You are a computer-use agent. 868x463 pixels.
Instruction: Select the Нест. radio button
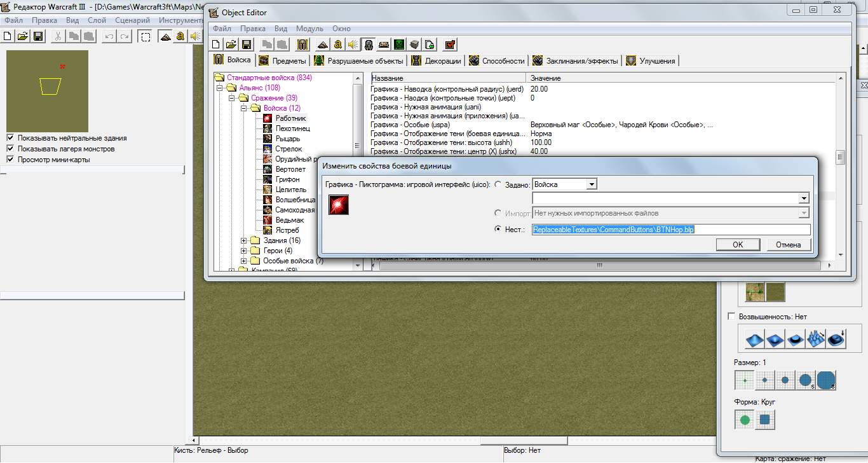coord(498,230)
